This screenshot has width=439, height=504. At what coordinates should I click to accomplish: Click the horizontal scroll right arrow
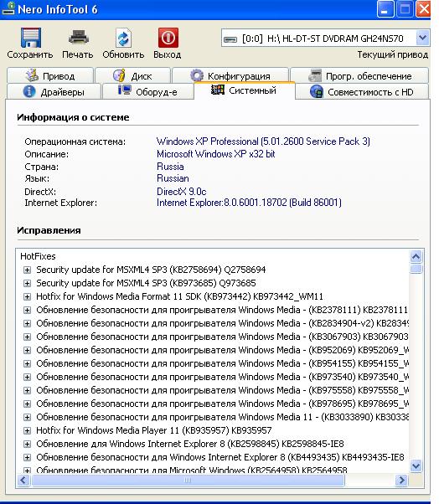click(x=401, y=481)
